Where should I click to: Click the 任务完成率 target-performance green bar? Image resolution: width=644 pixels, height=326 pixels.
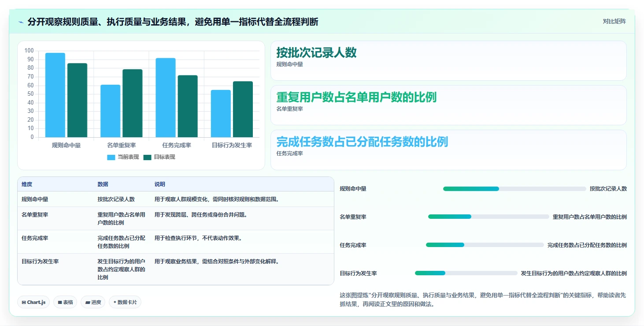(188, 106)
